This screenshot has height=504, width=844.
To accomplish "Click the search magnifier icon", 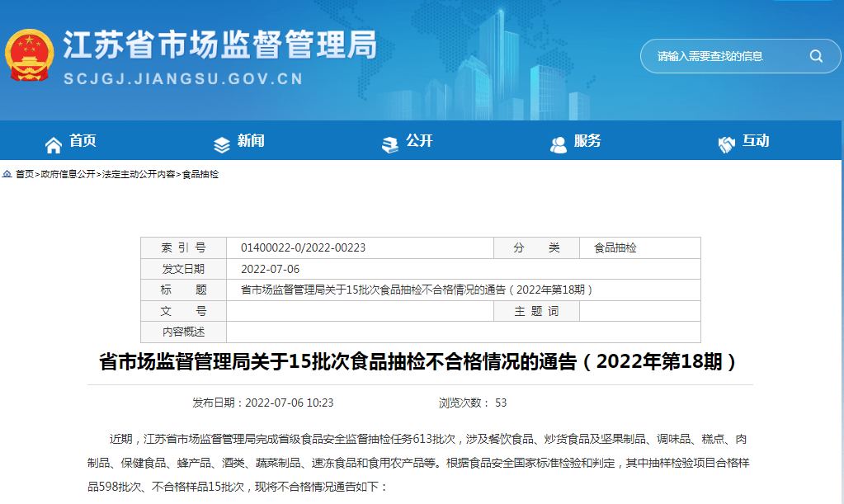I will pos(816,56).
